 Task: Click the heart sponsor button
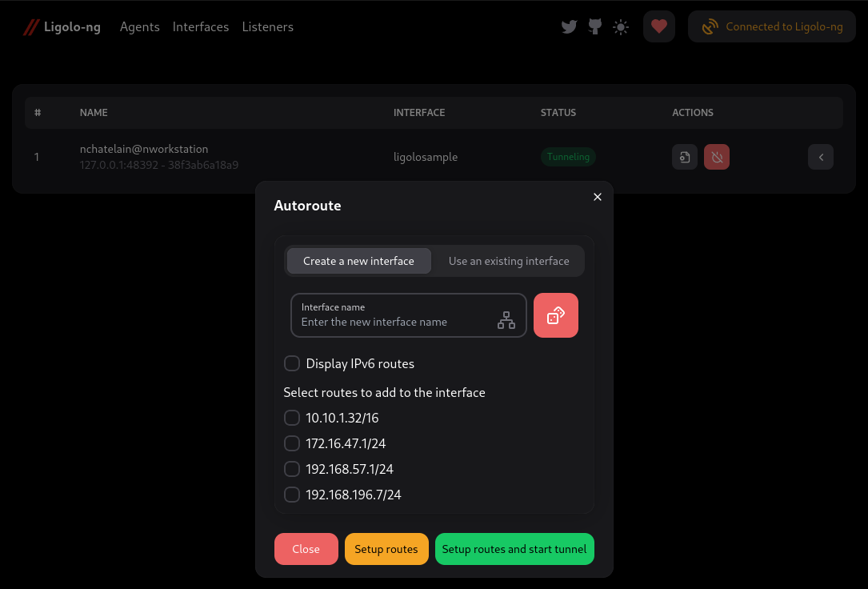click(658, 26)
